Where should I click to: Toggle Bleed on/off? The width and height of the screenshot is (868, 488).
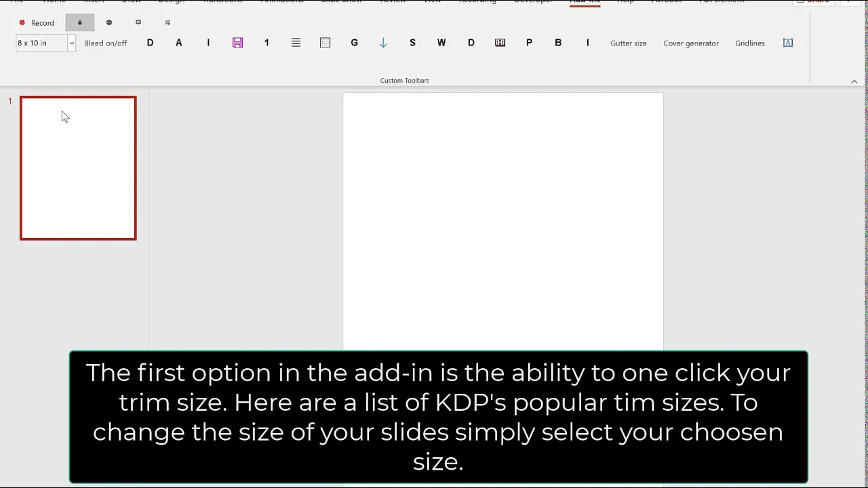tap(106, 43)
